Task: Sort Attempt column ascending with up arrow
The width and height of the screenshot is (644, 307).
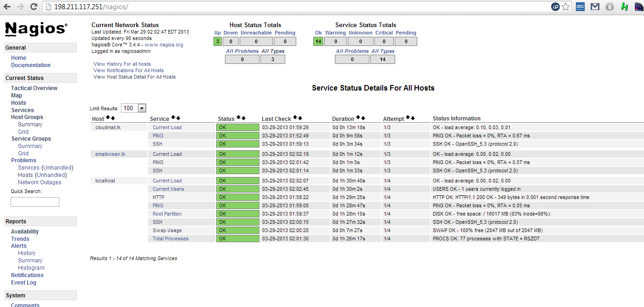Action: [408, 118]
